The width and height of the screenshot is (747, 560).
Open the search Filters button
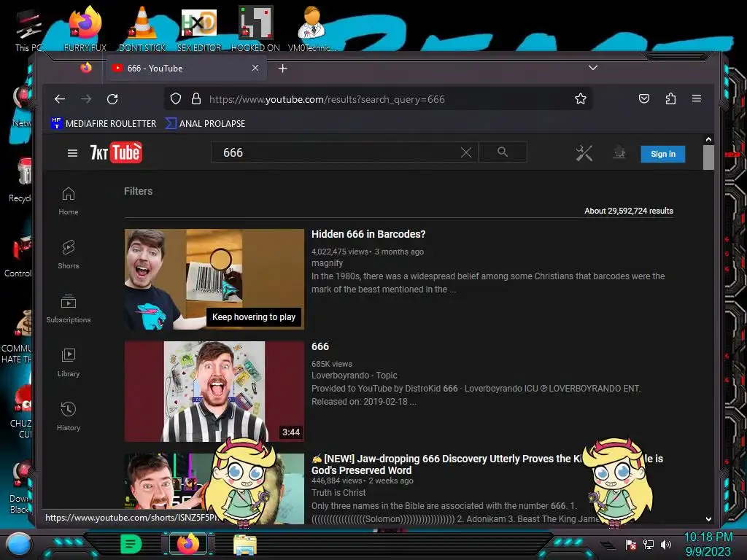coord(138,191)
